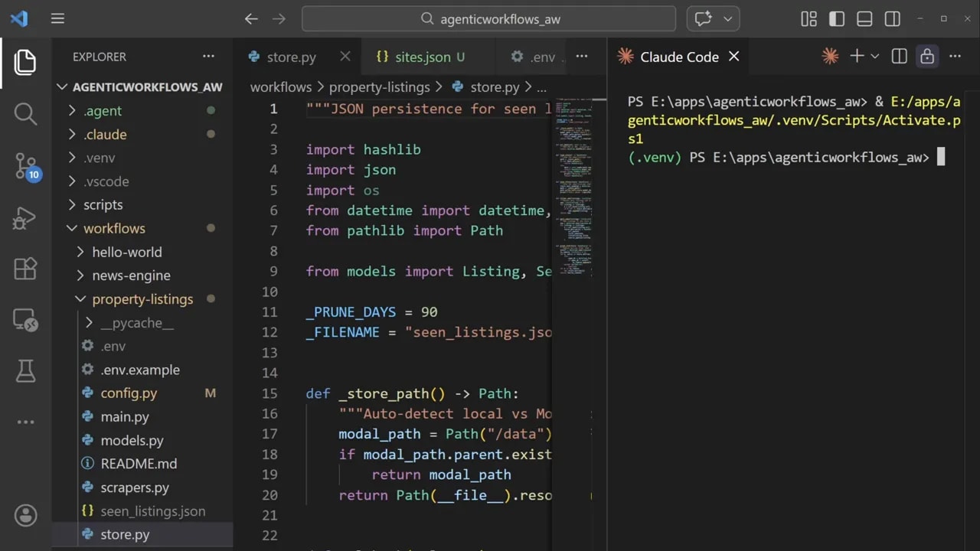Toggle the lock icon in the Claude Code toolbar

(x=926, y=56)
